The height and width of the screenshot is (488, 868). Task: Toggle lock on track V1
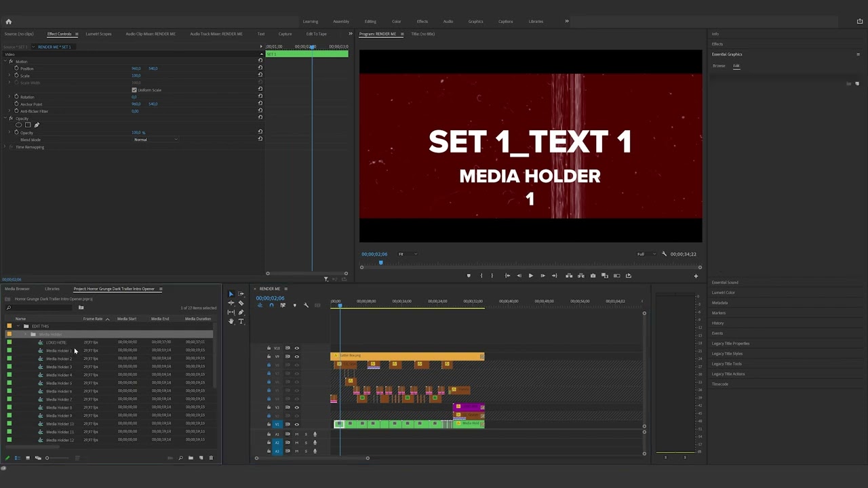click(x=269, y=424)
